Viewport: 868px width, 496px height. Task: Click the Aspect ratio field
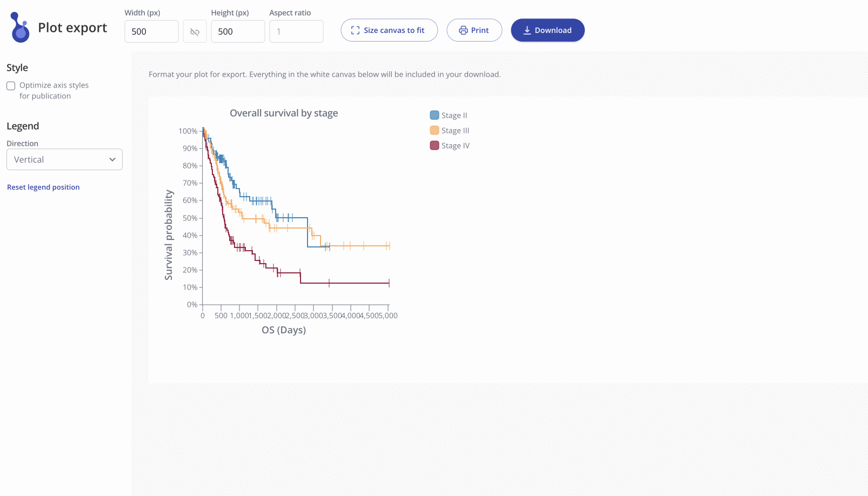tap(296, 31)
